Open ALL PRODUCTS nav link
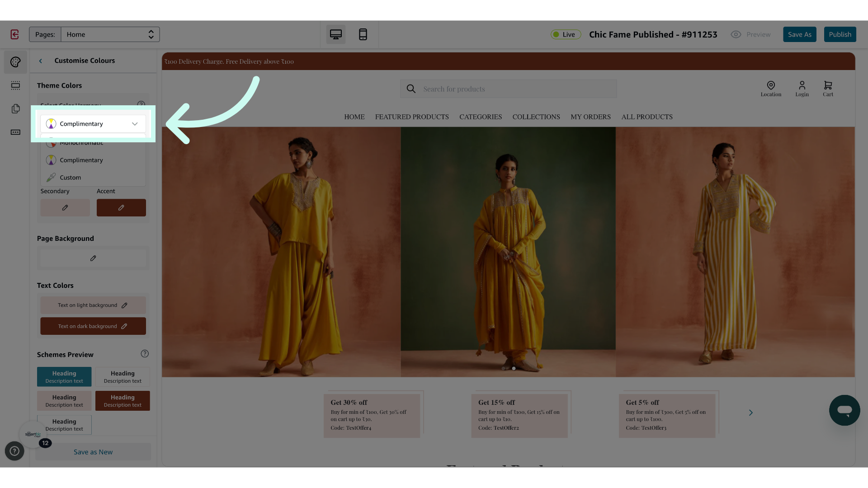The image size is (868, 488). point(647,117)
